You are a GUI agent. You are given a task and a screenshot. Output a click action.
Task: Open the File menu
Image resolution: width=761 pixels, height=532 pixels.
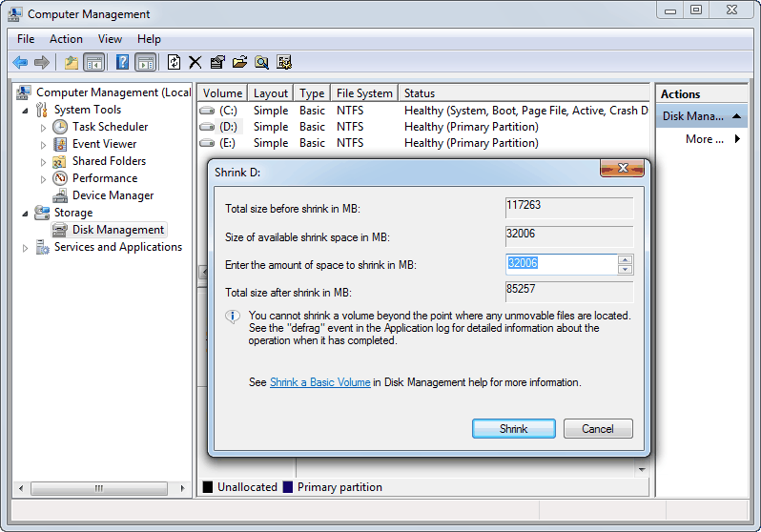(26, 39)
